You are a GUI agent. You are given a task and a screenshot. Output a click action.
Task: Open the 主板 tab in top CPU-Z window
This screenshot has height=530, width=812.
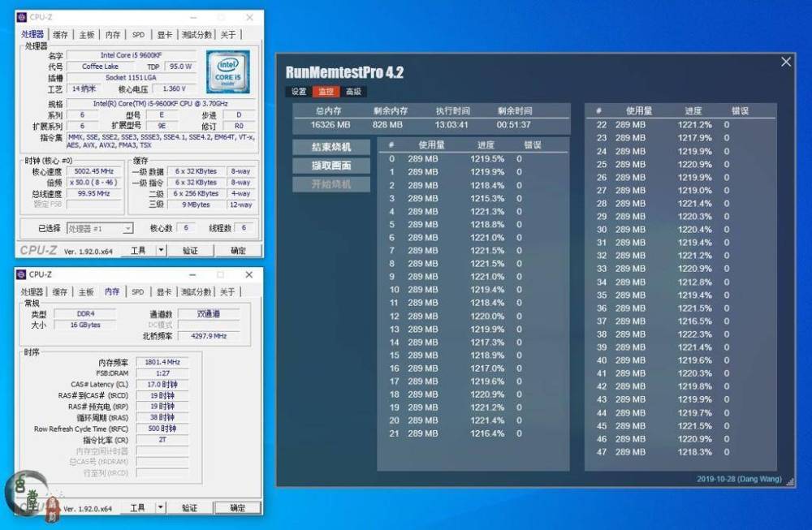pyautogui.click(x=87, y=35)
